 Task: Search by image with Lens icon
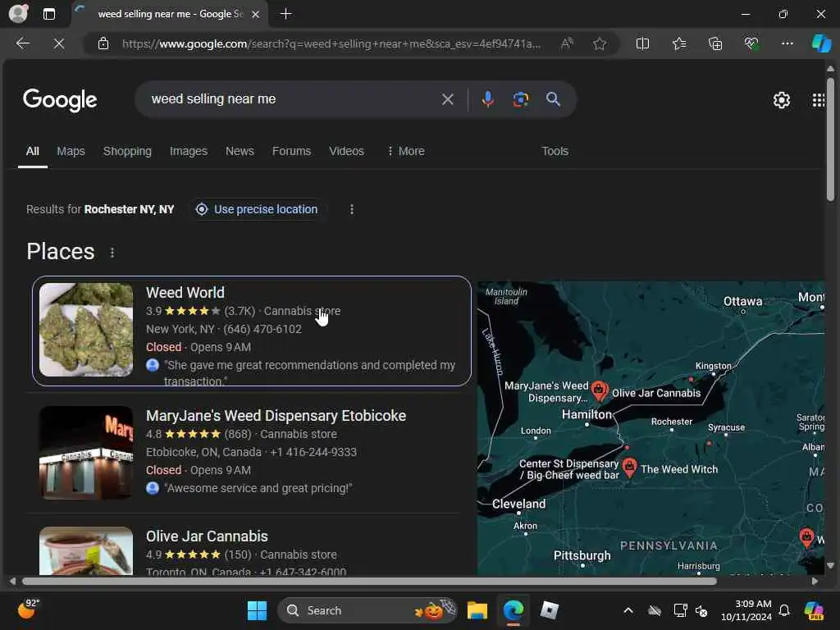pyautogui.click(x=520, y=99)
